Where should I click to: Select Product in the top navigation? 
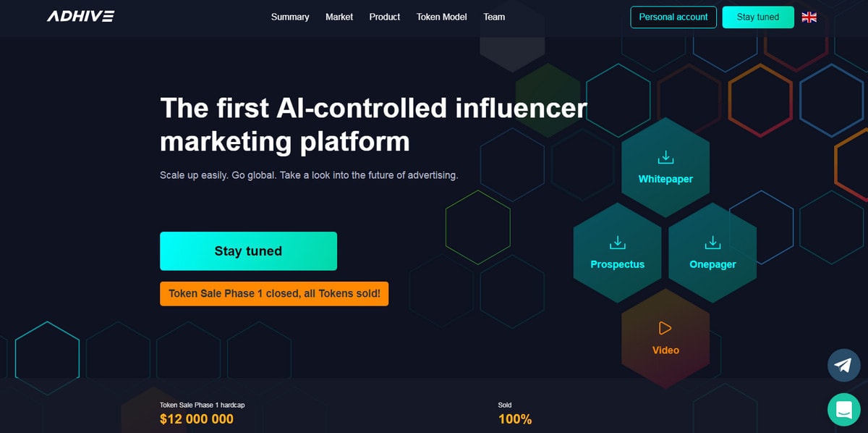point(385,17)
